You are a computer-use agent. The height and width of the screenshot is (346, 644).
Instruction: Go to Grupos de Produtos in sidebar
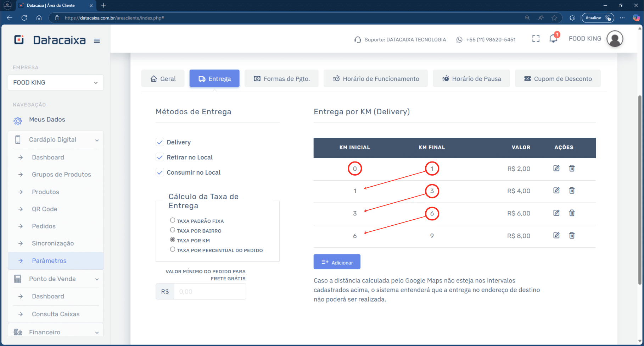click(61, 175)
